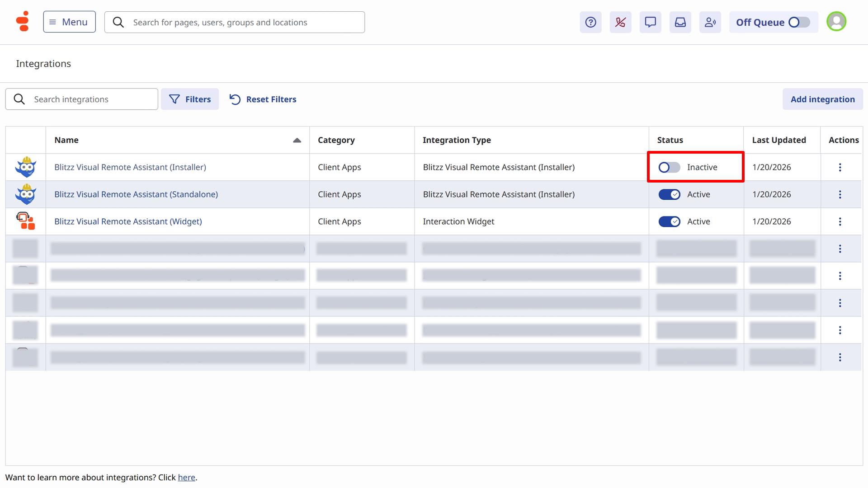Open Blitzz Visual Remote Assistant (Standalone) link
Viewport: 868px width, 488px height.
(x=136, y=194)
